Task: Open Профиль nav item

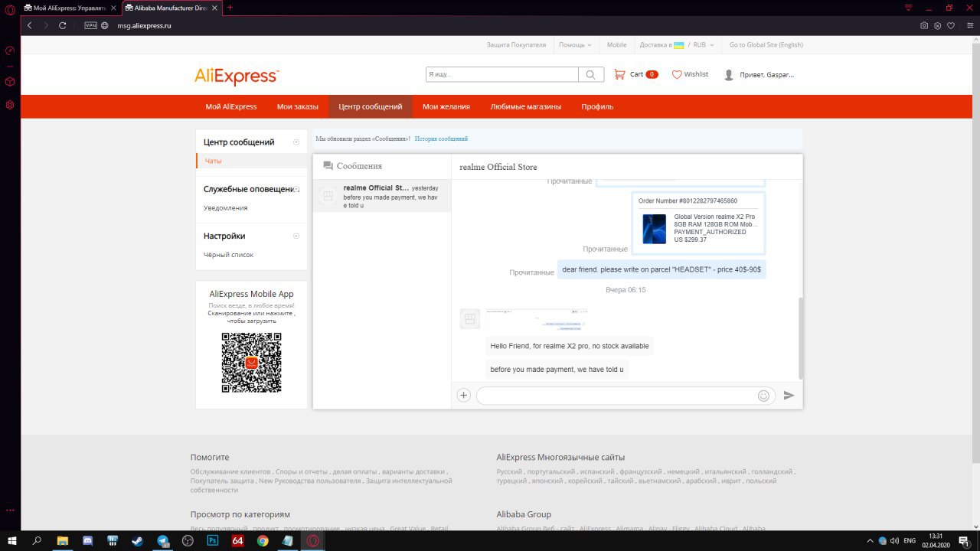Action: (x=597, y=106)
